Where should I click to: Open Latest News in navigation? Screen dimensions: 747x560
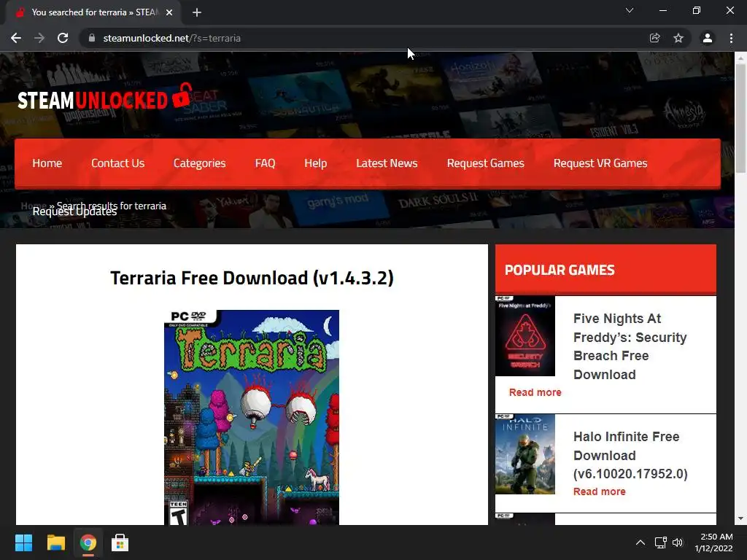(387, 163)
